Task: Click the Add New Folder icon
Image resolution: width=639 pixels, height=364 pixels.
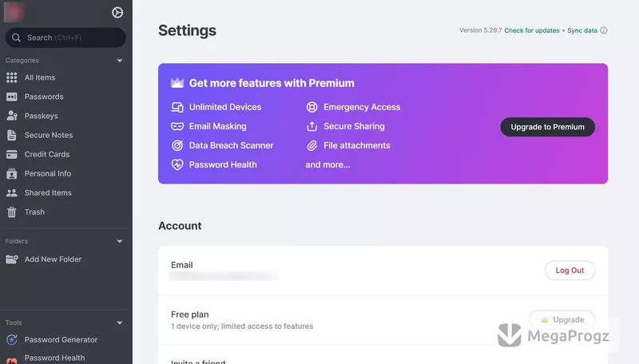Action: pyautogui.click(x=12, y=259)
